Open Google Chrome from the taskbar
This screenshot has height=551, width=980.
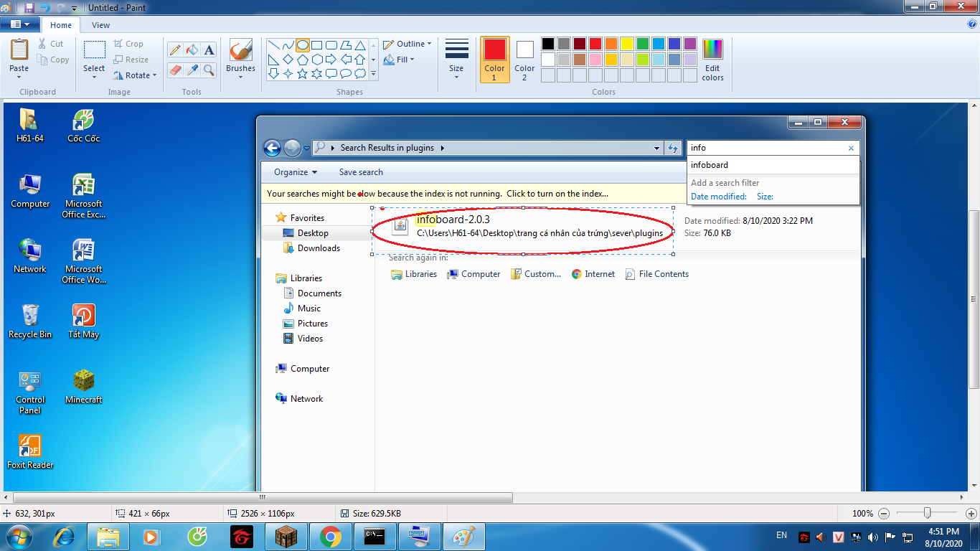coord(330,536)
